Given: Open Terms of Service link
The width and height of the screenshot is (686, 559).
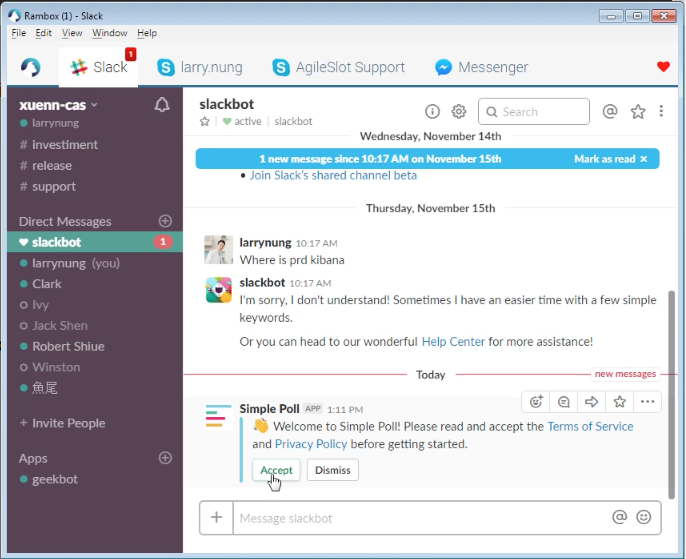Looking at the screenshot, I should pos(590,426).
